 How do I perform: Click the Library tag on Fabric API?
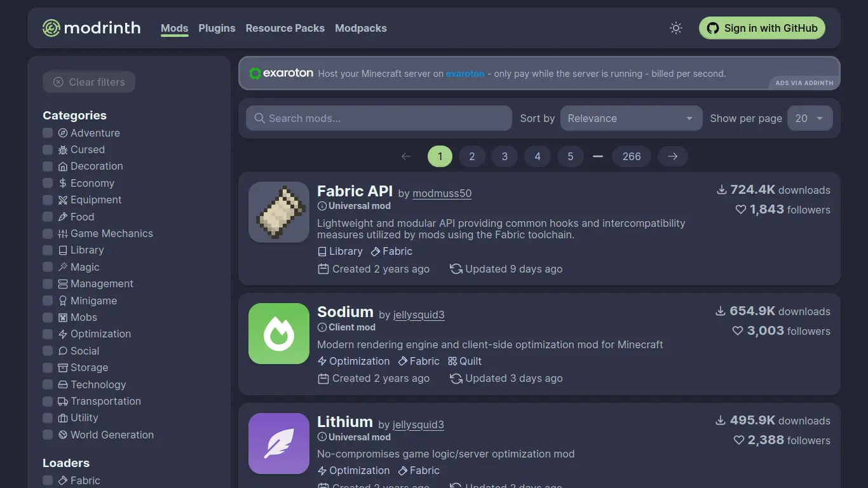[340, 251]
